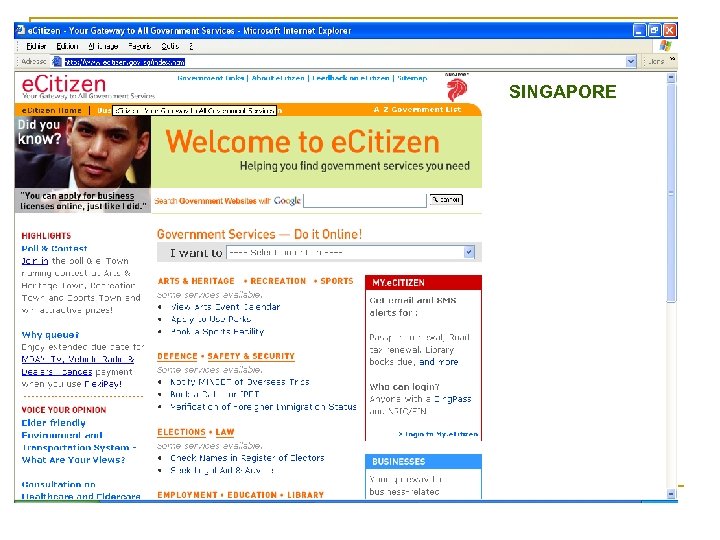720x540 pixels.
Task: Open the EDUCATION category
Action: (x=252, y=495)
